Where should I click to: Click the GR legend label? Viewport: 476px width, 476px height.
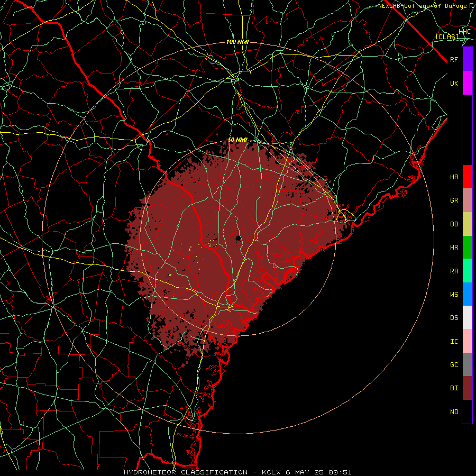point(454,200)
